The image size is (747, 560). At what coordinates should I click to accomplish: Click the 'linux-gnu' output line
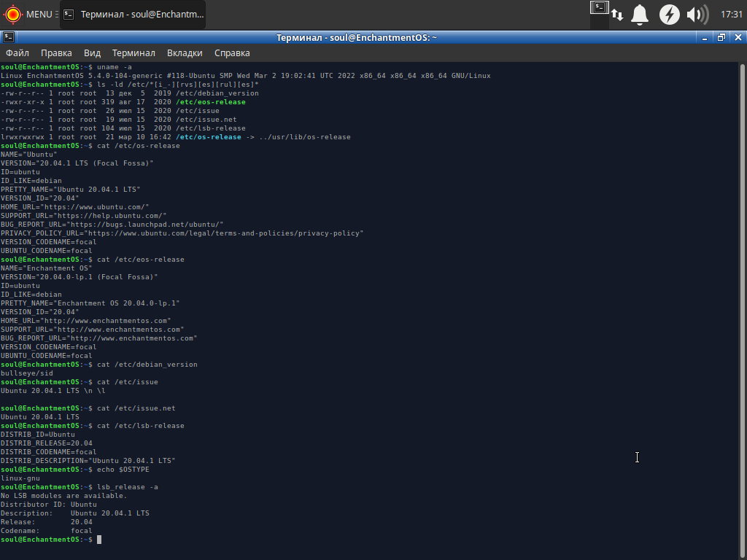[20, 478]
